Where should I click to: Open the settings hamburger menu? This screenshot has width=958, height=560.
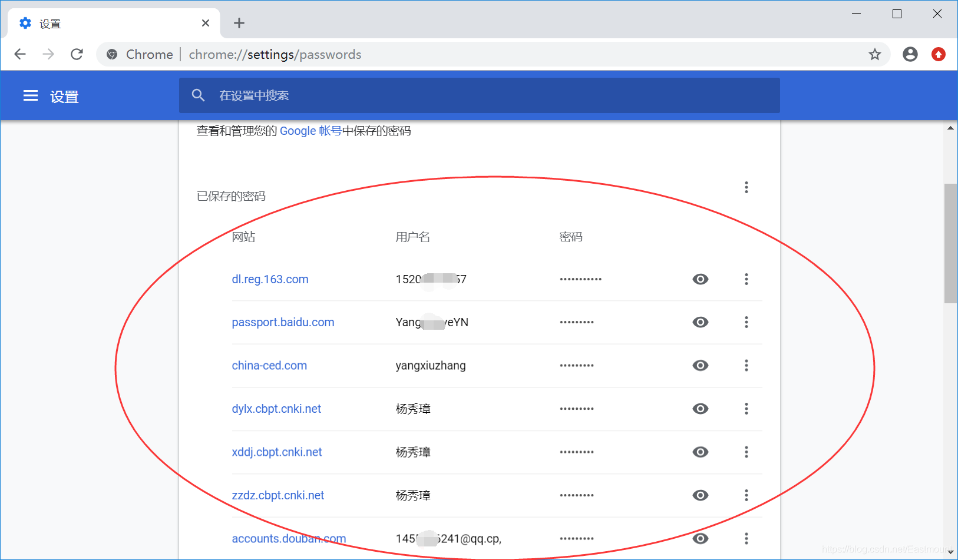click(x=31, y=95)
